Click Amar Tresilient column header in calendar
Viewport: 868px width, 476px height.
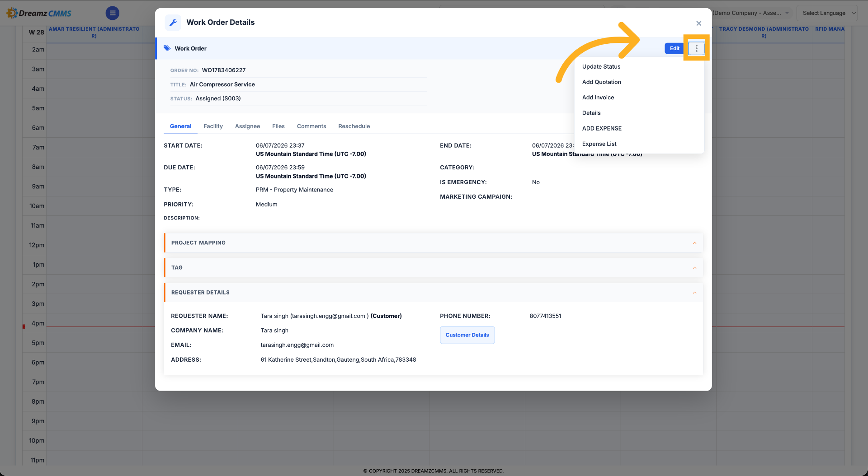tap(94, 32)
